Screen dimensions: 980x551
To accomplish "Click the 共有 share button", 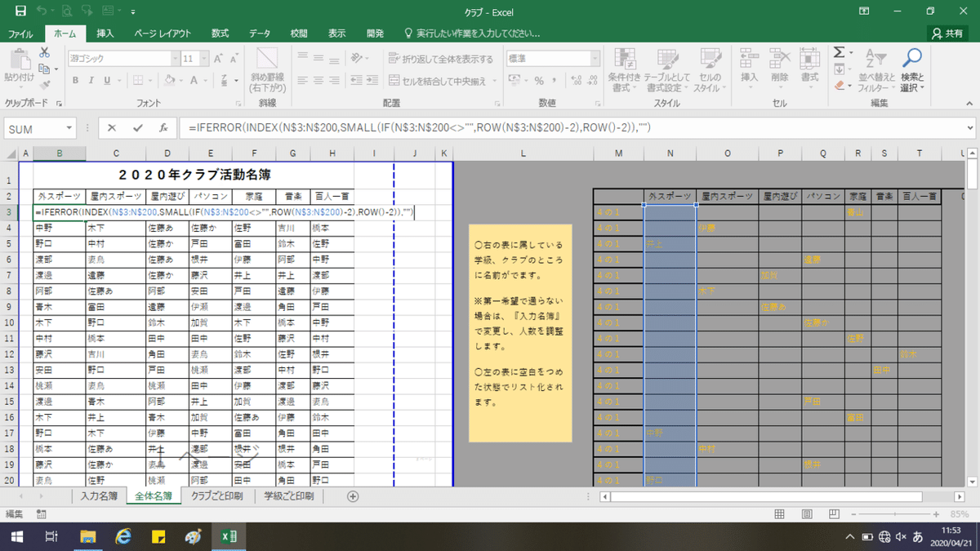I will tap(949, 34).
